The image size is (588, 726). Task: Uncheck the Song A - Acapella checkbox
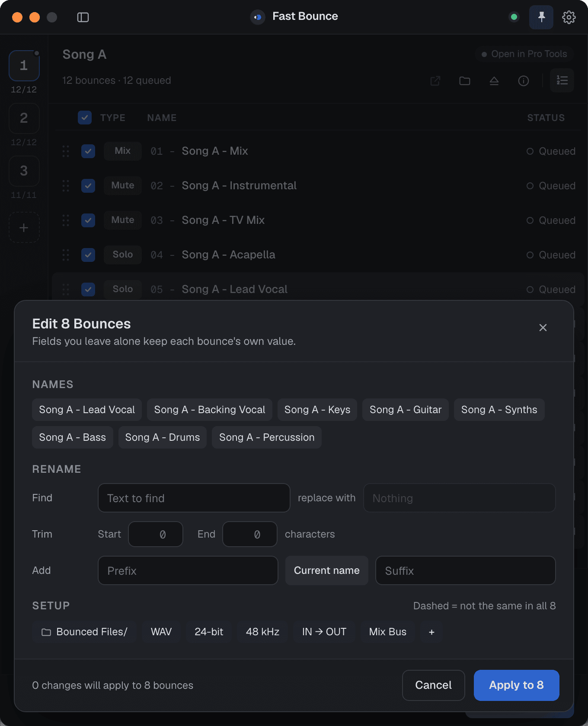pos(88,255)
